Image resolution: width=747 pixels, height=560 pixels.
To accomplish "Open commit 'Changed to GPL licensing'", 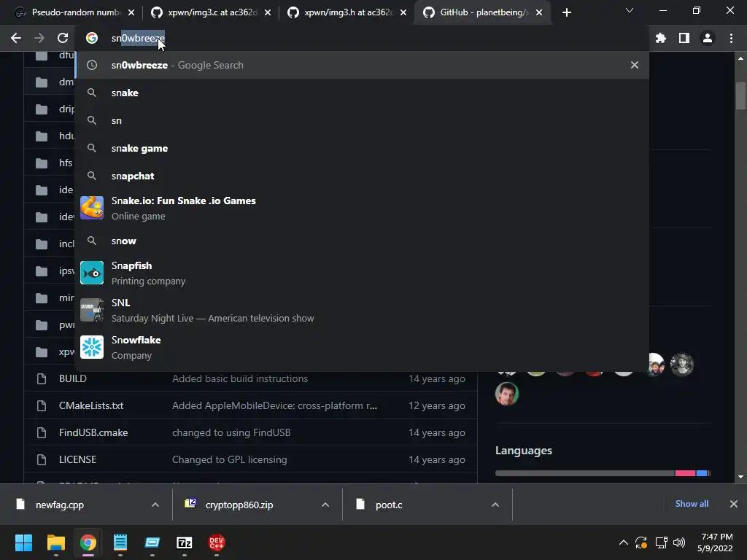I will tap(230, 459).
